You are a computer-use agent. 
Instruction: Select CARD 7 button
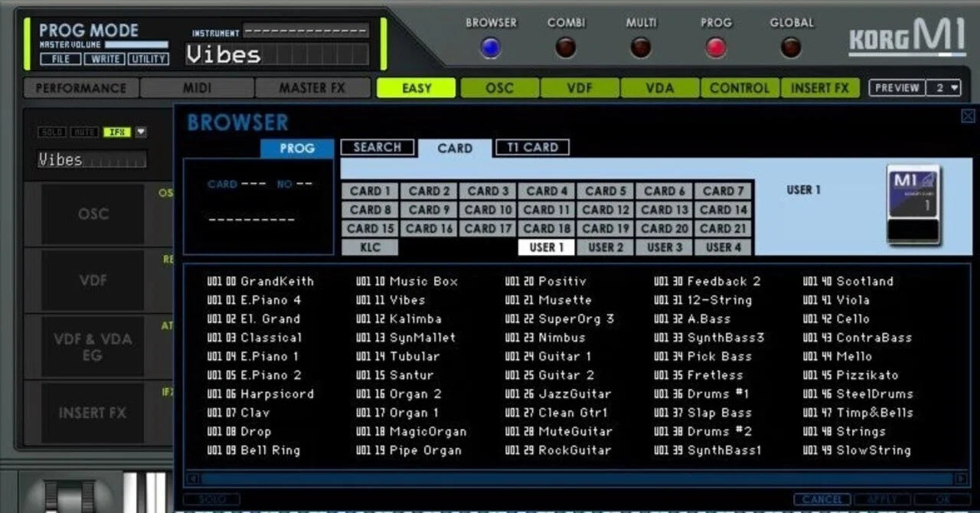tap(724, 191)
